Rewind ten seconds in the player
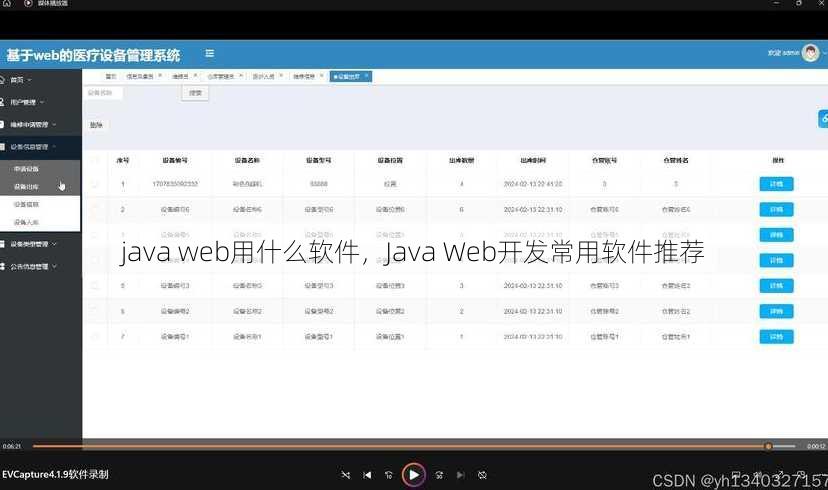The height and width of the screenshot is (490, 828). [x=389, y=475]
